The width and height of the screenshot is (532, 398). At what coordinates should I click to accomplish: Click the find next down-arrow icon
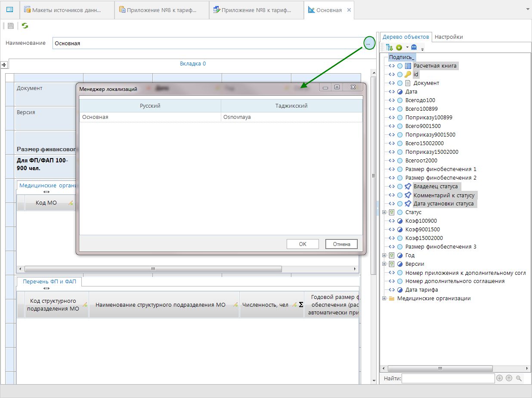coord(500,378)
